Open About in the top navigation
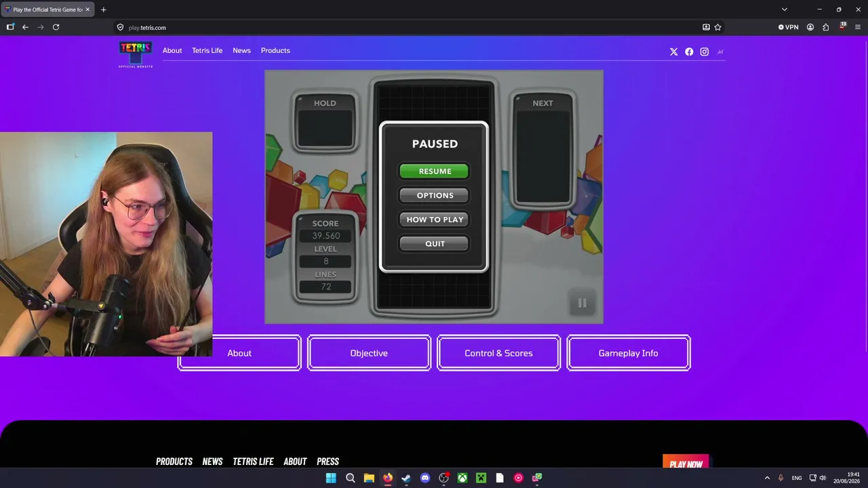868x488 pixels. tap(172, 50)
